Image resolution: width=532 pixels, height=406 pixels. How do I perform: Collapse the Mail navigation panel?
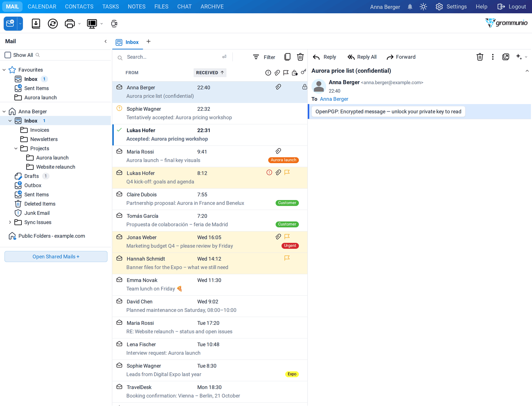coord(106,41)
